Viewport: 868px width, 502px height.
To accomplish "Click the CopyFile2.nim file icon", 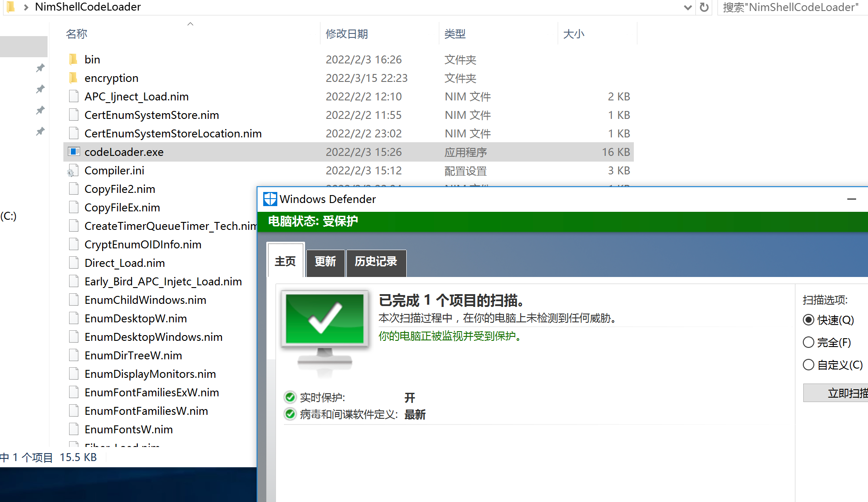I will tap(74, 189).
